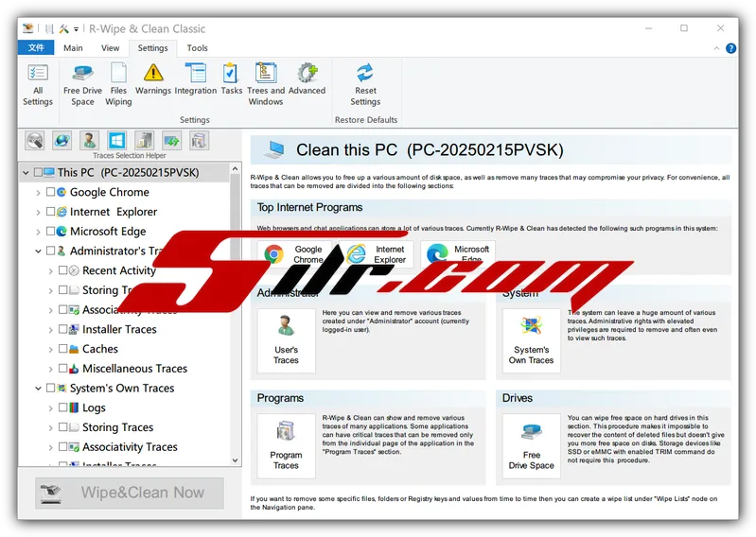Switch to the Tools ribbon tab

click(x=197, y=48)
